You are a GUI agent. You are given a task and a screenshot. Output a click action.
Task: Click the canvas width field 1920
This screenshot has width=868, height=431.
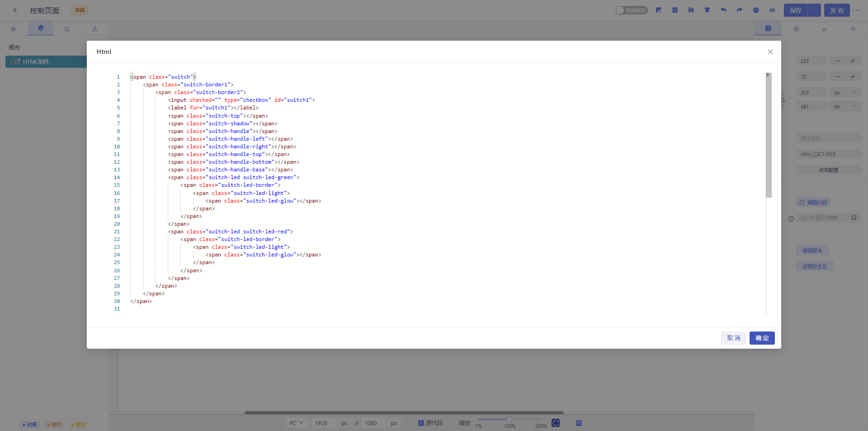(x=324, y=423)
